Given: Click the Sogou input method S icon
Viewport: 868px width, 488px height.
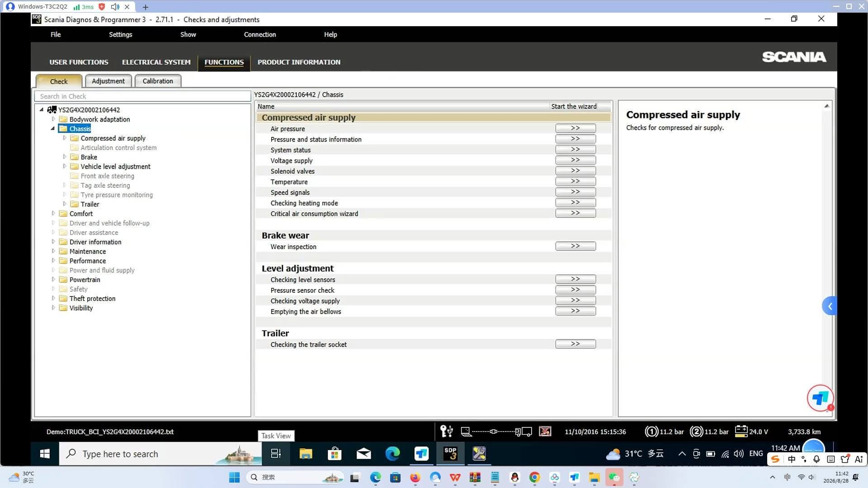Looking at the screenshot, I should (x=775, y=460).
